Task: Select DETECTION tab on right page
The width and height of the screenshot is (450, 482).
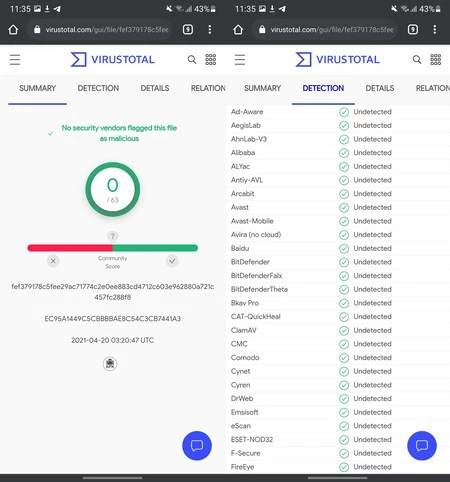Action: point(323,88)
